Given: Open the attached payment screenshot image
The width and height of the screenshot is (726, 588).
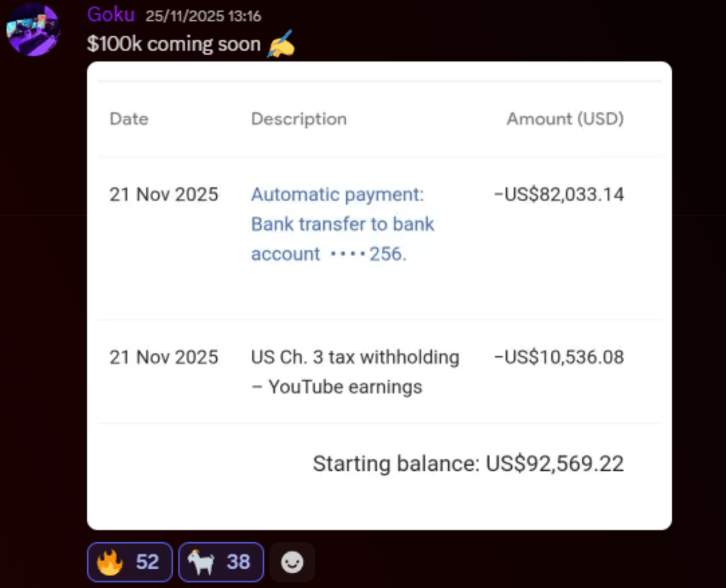Looking at the screenshot, I should click(379, 295).
